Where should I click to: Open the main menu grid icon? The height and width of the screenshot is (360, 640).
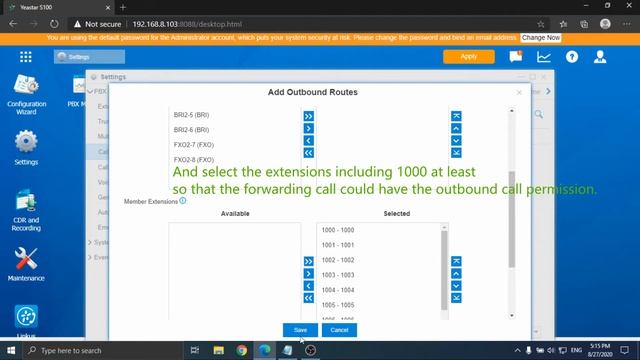(x=26, y=57)
